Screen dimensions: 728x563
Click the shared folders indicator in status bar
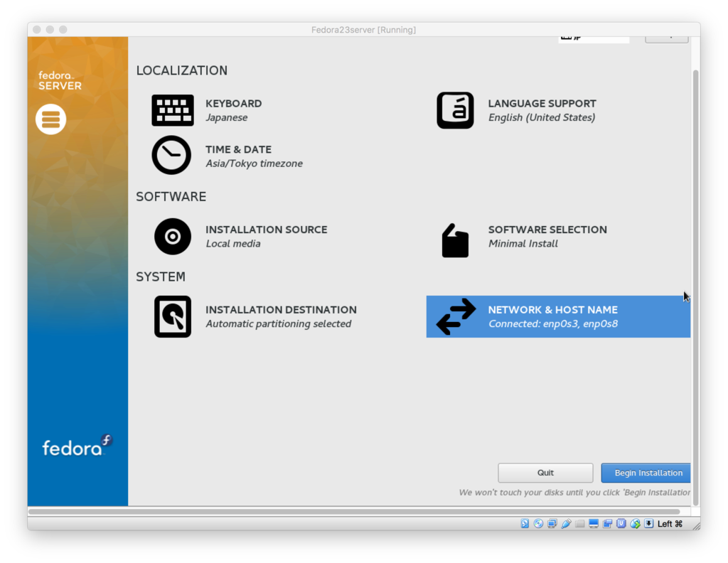[579, 524]
